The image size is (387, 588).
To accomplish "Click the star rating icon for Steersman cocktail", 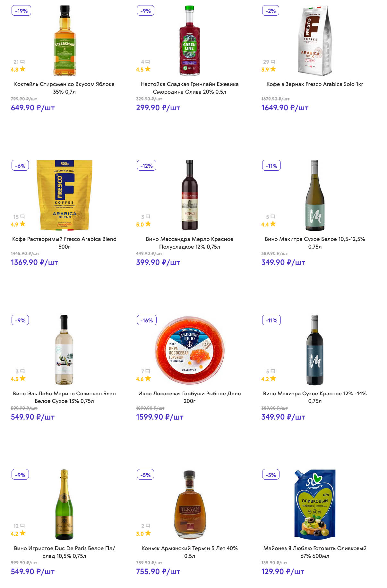I will pos(22,69).
